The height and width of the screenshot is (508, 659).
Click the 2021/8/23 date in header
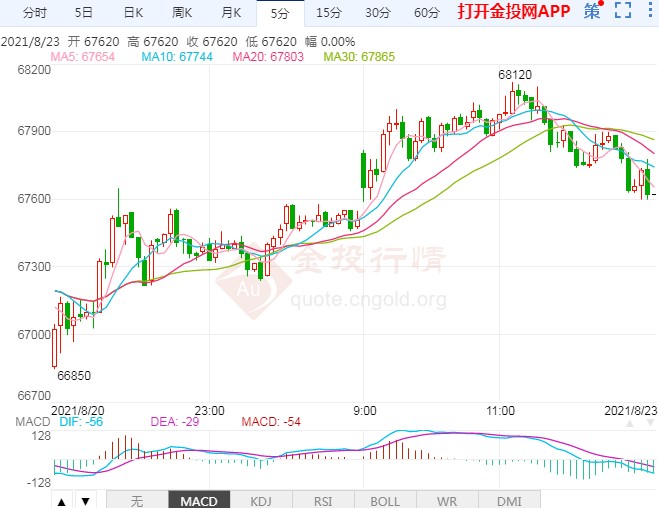coord(30,42)
